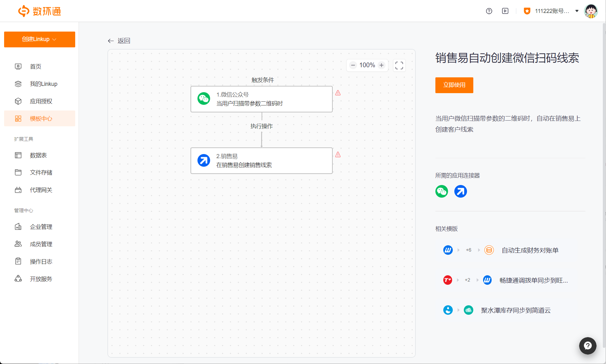Click blue 旺 icon in 财务对账单 row
The image size is (606, 364).
(448, 250)
